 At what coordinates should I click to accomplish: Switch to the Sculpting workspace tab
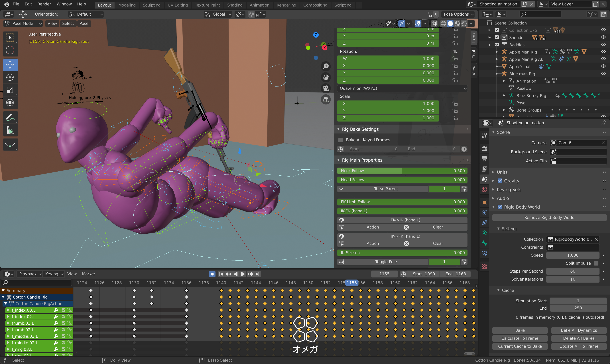(x=151, y=5)
